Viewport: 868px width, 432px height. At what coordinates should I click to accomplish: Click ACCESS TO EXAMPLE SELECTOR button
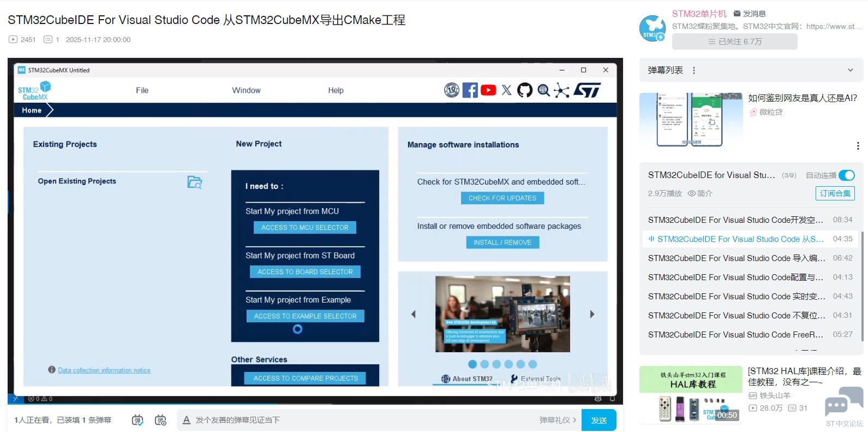[306, 316]
